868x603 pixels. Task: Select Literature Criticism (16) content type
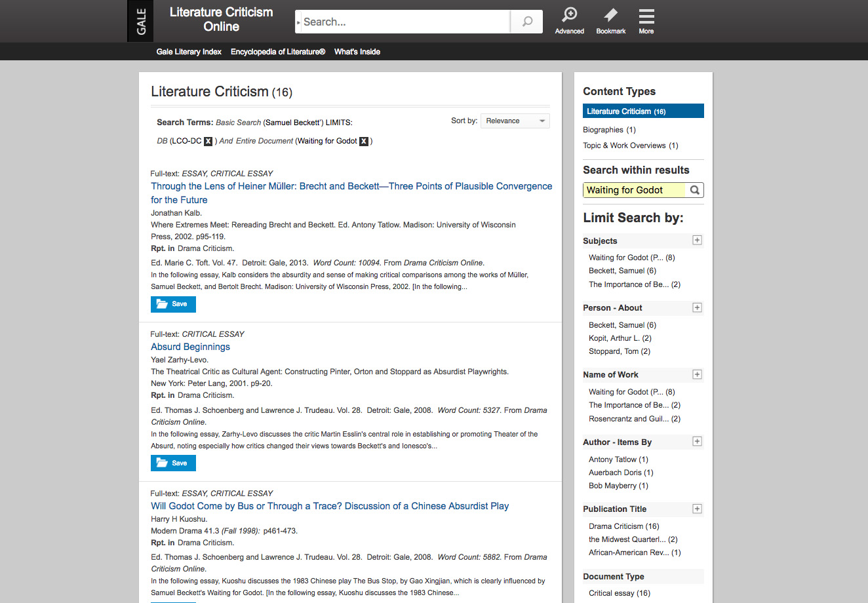point(643,111)
